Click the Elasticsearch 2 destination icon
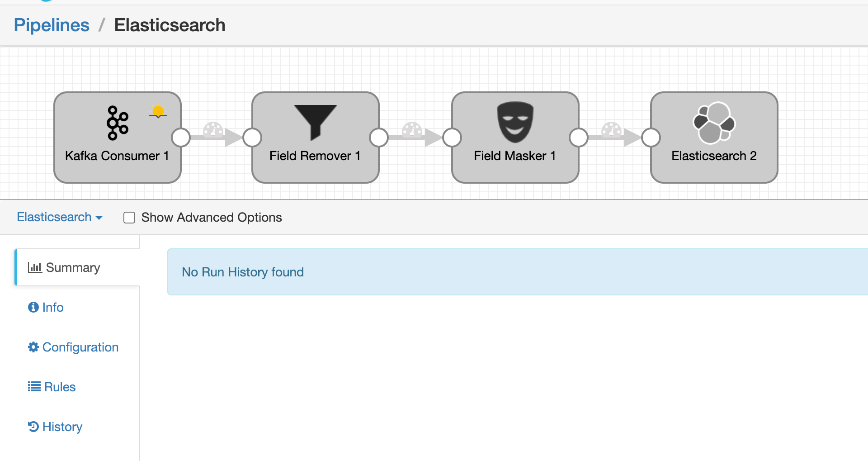The width and height of the screenshot is (868, 475). point(714,123)
